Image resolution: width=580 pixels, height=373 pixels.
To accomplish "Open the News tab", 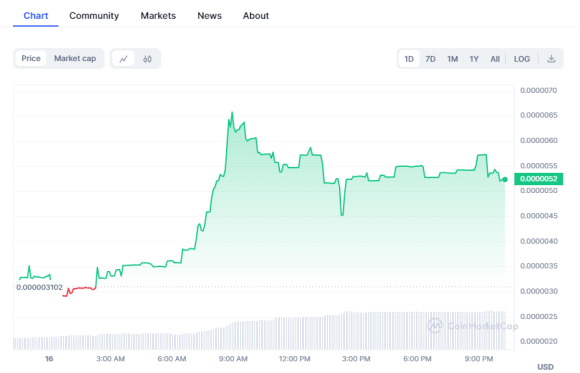I will click(x=209, y=16).
